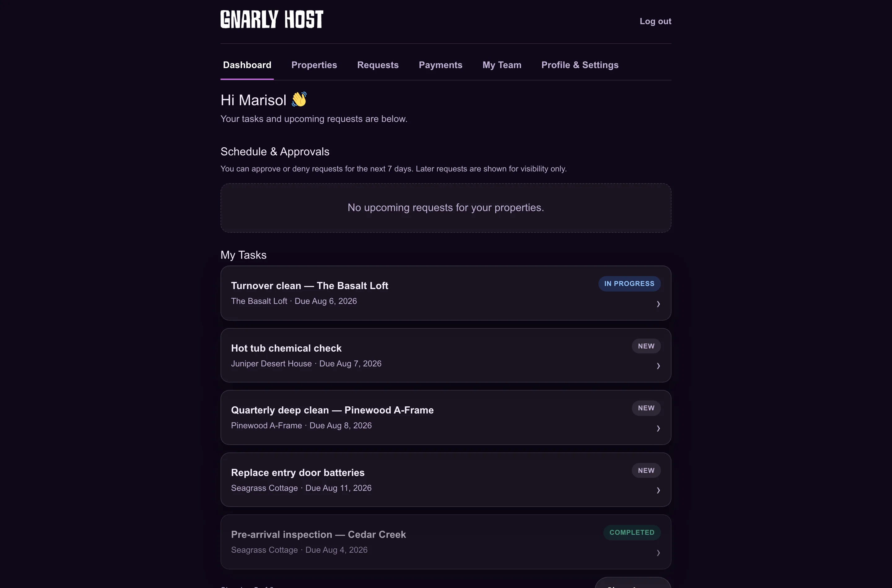The height and width of the screenshot is (588, 892).
Task: Click the waving hand emoji
Action: click(x=299, y=99)
